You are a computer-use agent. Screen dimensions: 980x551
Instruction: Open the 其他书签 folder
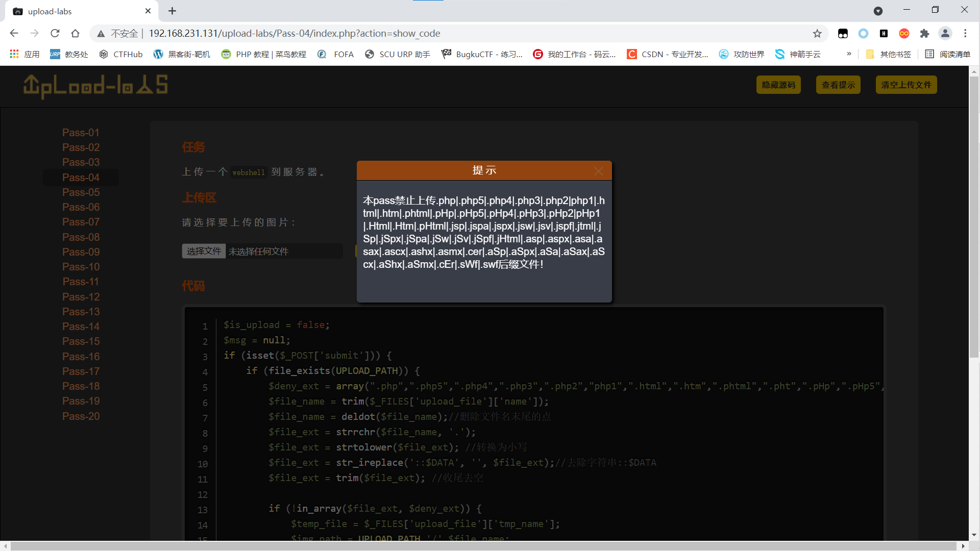pos(889,54)
